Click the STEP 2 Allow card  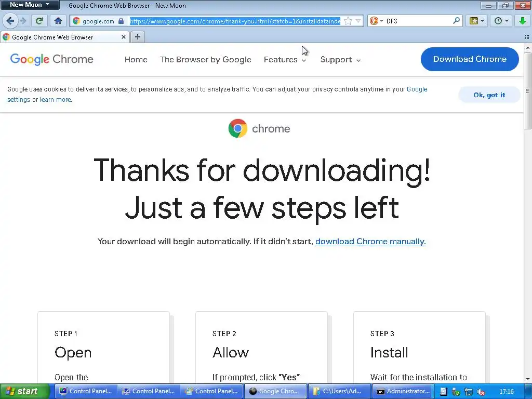pos(262,348)
